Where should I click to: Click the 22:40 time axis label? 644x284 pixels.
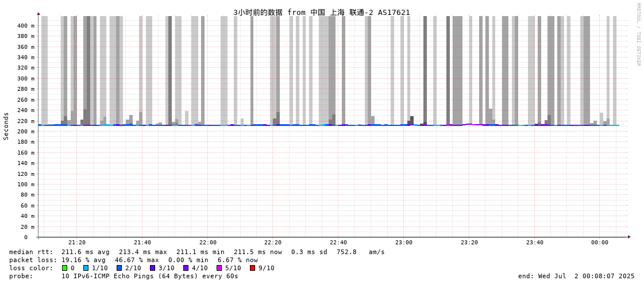[x=338, y=243]
